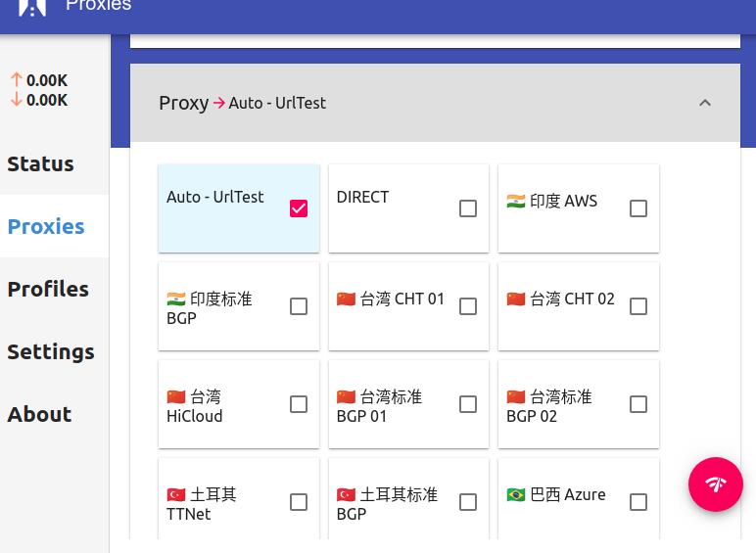Image resolution: width=756 pixels, height=553 pixels.
Task: Choose the 台湾 HiCloud proxy card
Action: click(x=220, y=405)
